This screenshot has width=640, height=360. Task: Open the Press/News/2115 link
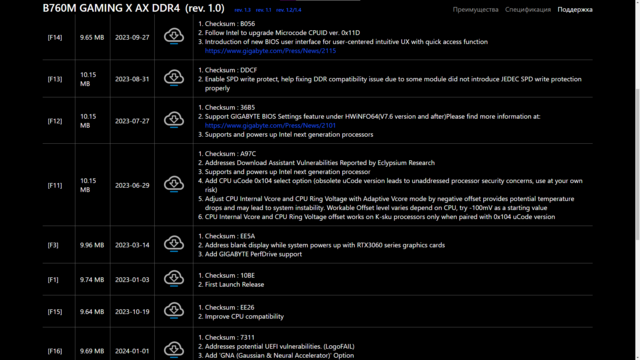click(x=270, y=51)
